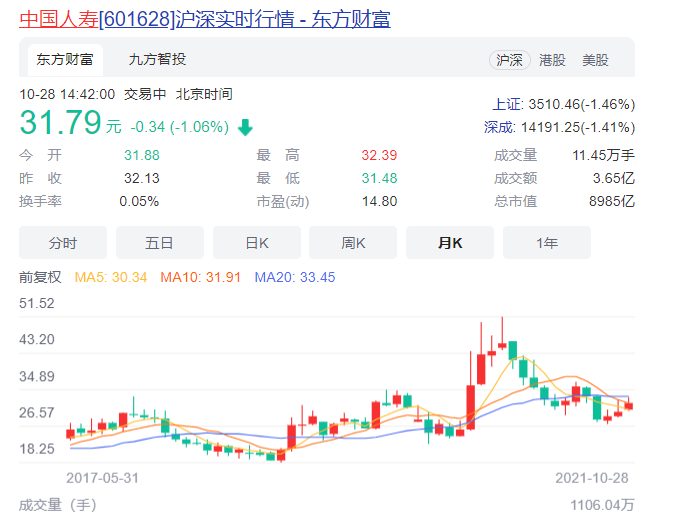Click the 成交量 value 11.45万手
The height and width of the screenshot is (515, 673).
[603, 155]
